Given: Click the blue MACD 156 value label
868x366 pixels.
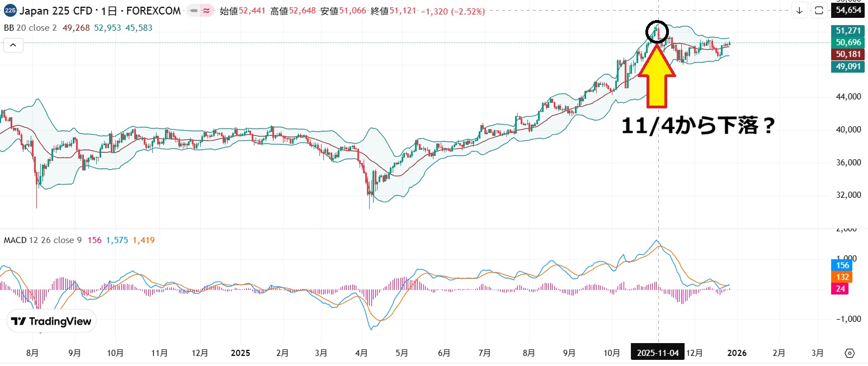Looking at the screenshot, I should (843, 265).
